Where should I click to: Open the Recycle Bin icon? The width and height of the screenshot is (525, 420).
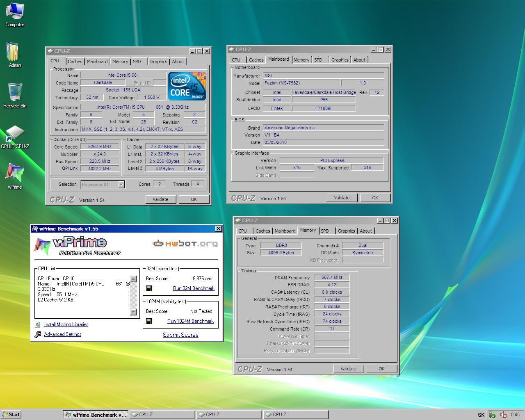coord(15,96)
